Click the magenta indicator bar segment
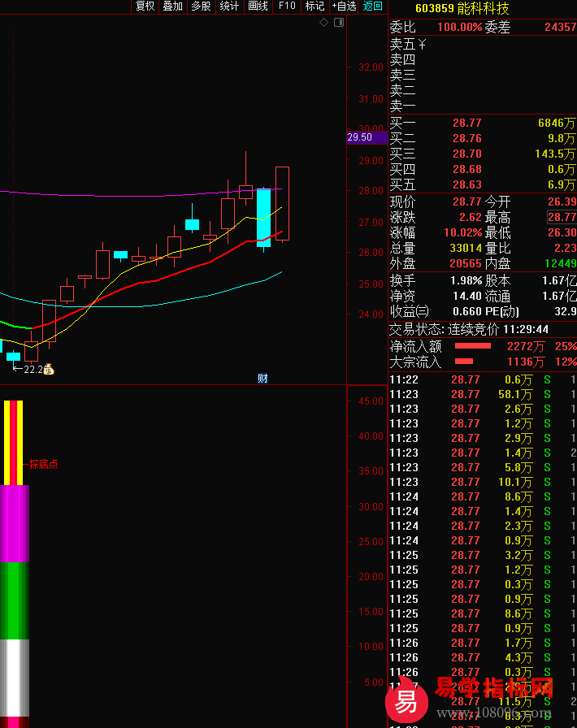The height and width of the screenshot is (728, 577). (15, 522)
